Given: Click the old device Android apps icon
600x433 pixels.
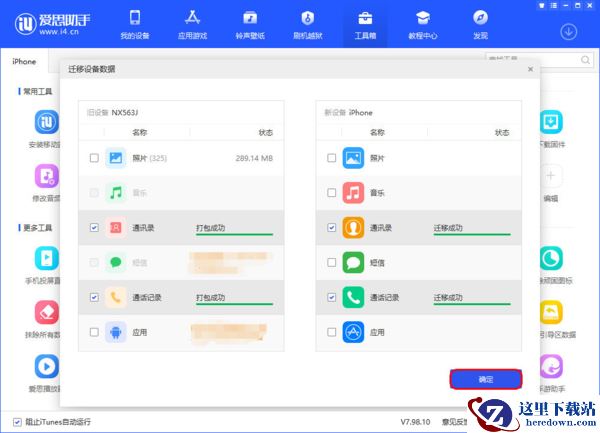Looking at the screenshot, I should (116, 332).
